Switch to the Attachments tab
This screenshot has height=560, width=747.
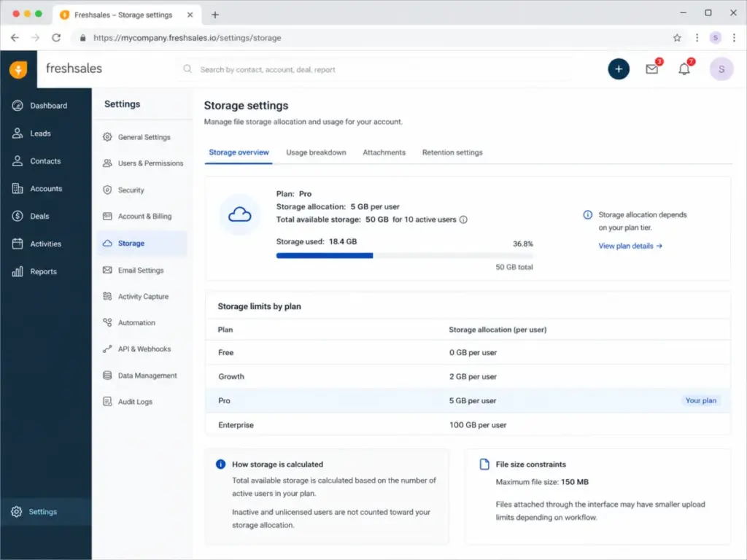(x=384, y=152)
